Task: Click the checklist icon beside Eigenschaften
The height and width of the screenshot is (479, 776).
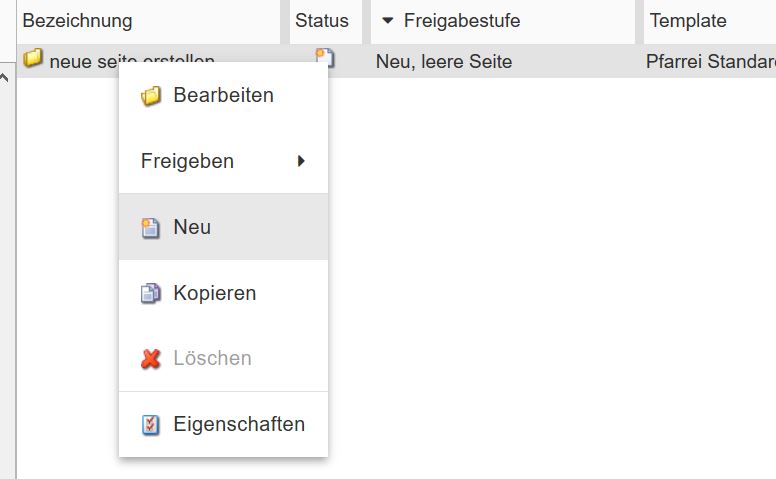Action: (151, 425)
